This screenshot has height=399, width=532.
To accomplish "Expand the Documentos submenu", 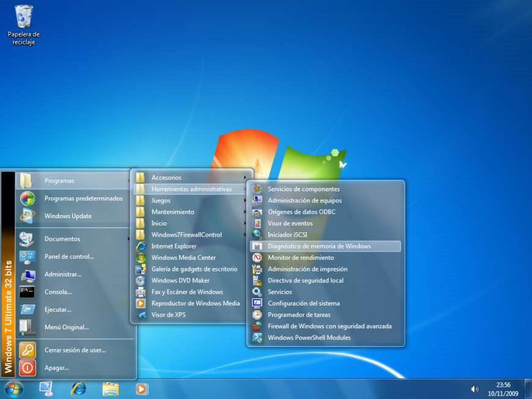I will (x=62, y=239).
